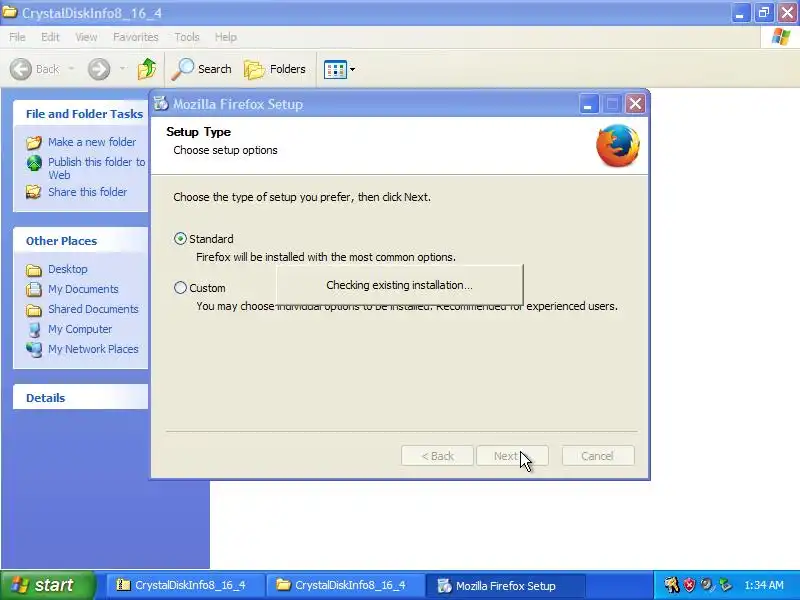Screen dimensions: 800x600
Task: Cancel the Mozilla Firefox Setup
Action: pos(598,456)
